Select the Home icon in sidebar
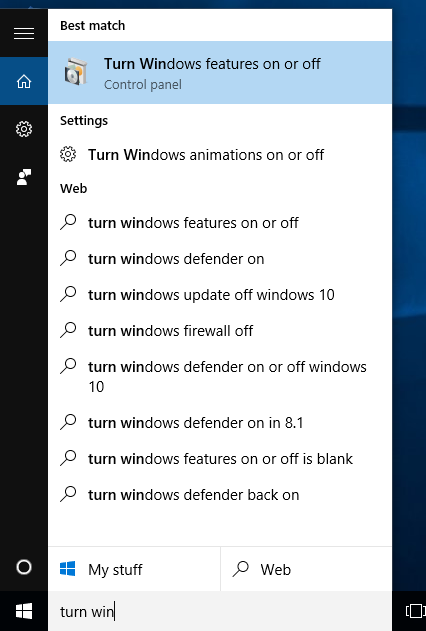426x631 pixels. coord(24,81)
